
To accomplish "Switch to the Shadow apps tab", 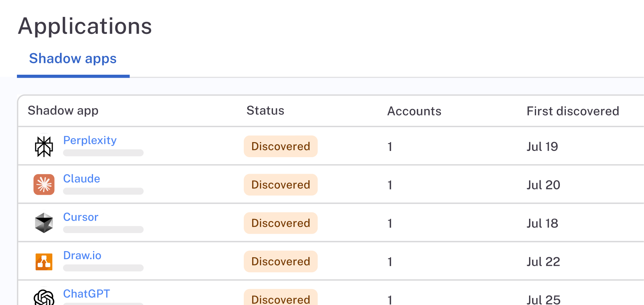I will [73, 59].
